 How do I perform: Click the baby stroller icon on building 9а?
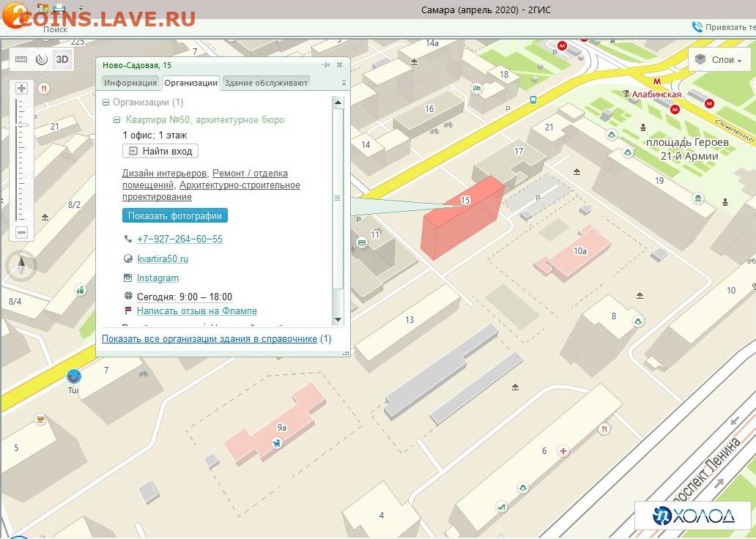pos(277,442)
